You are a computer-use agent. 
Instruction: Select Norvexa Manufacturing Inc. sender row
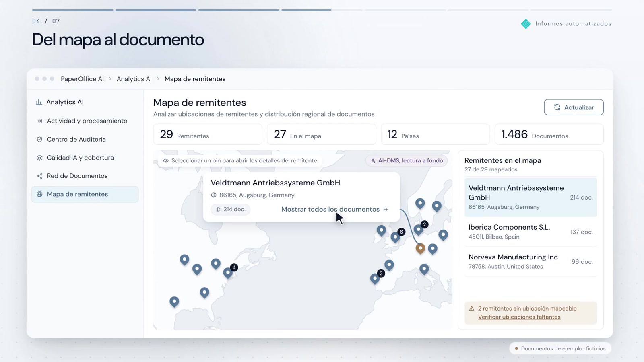click(x=530, y=261)
